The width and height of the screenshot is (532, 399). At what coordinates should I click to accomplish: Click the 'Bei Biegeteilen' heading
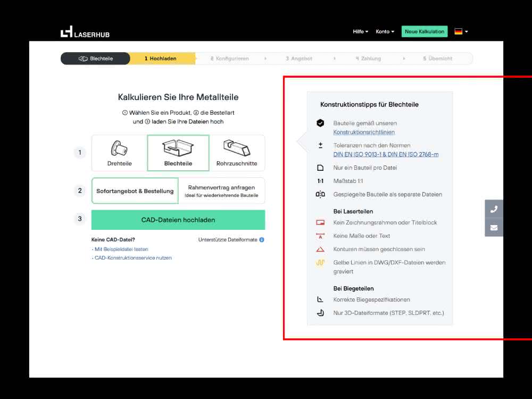pos(353,288)
